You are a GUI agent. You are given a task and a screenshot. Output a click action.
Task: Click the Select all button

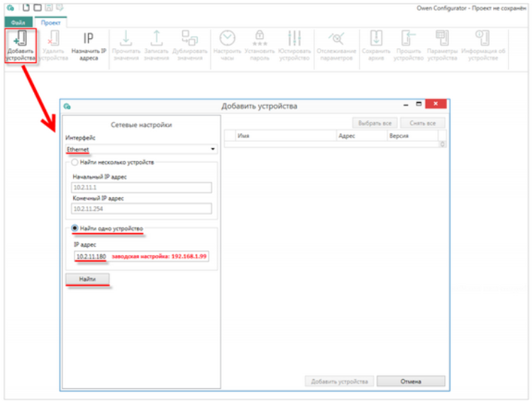tap(375, 123)
